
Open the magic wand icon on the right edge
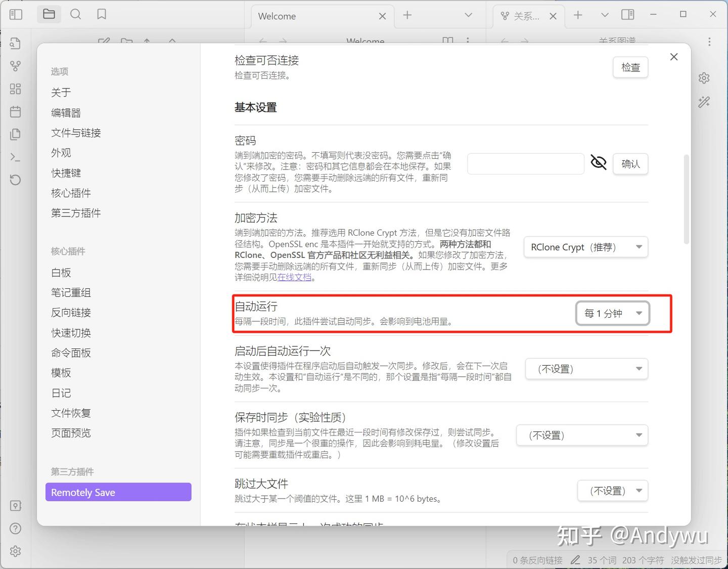click(704, 102)
